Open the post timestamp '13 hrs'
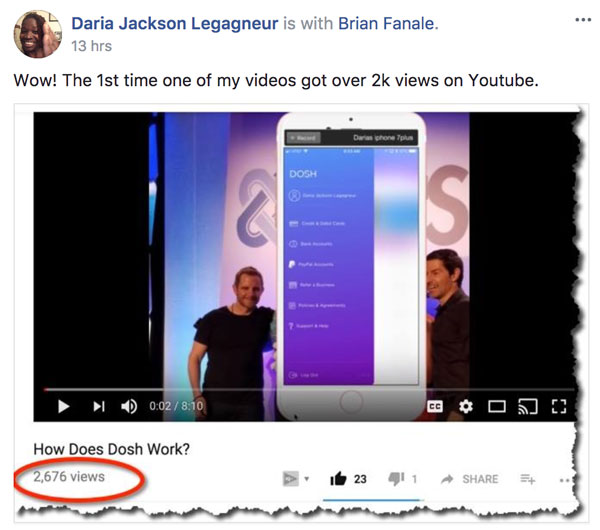600x530 pixels. pyautogui.click(x=91, y=46)
